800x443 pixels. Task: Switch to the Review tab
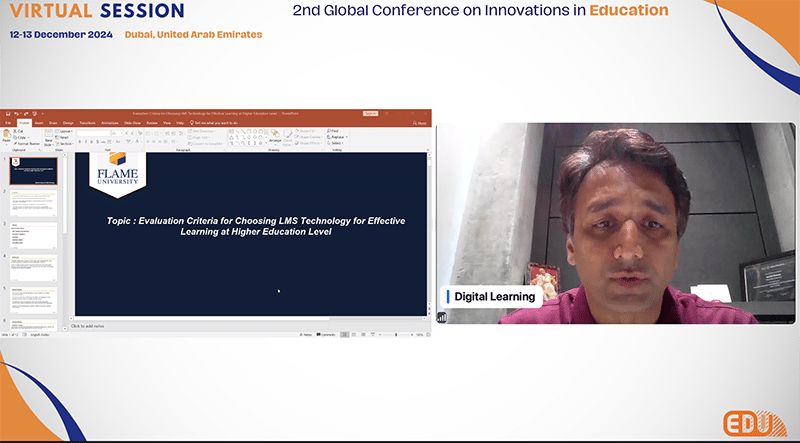[x=152, y=123]
